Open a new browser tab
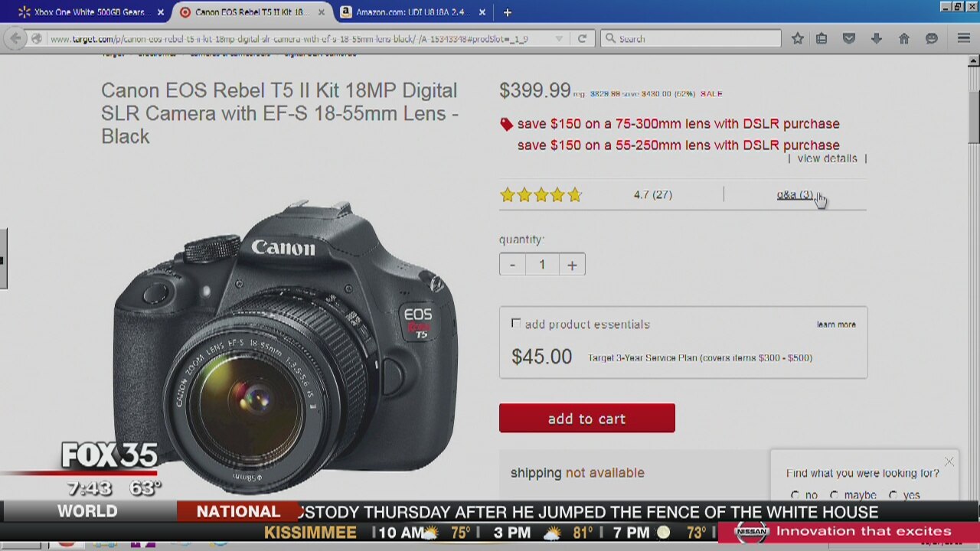The image size is (980, 551). point(507,12)
